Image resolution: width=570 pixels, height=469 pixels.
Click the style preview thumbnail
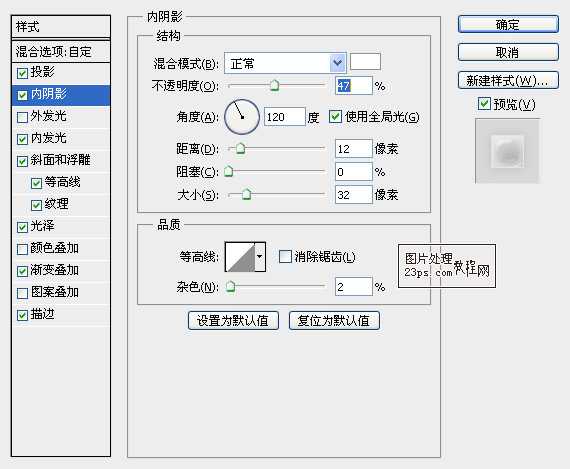[507, 151]
